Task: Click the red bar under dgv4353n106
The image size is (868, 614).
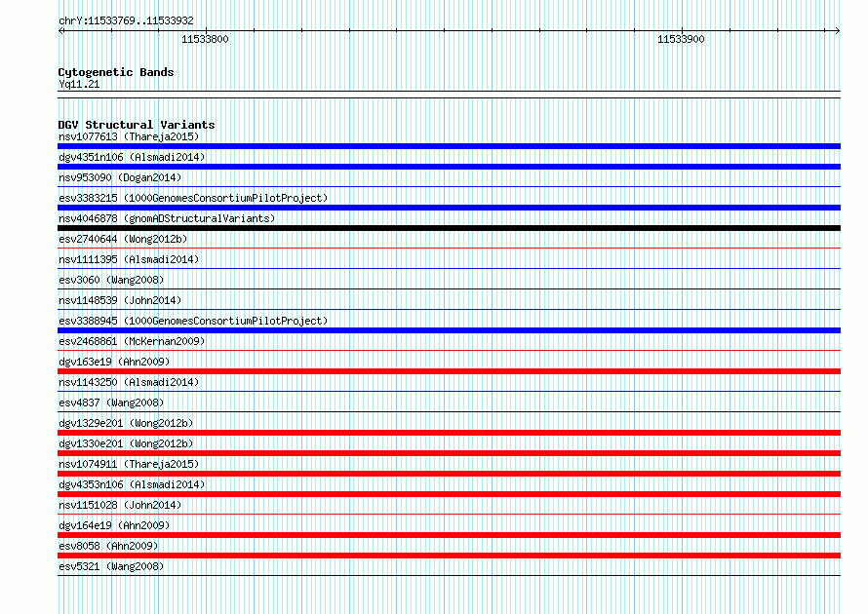Action: pyautogui.click(x=449, y=494)
